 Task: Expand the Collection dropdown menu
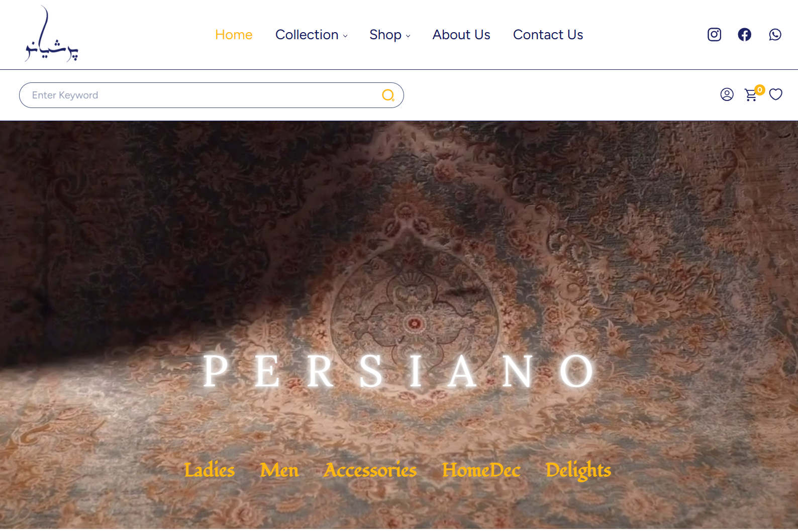pyautogui.click(x=311, y=35)
